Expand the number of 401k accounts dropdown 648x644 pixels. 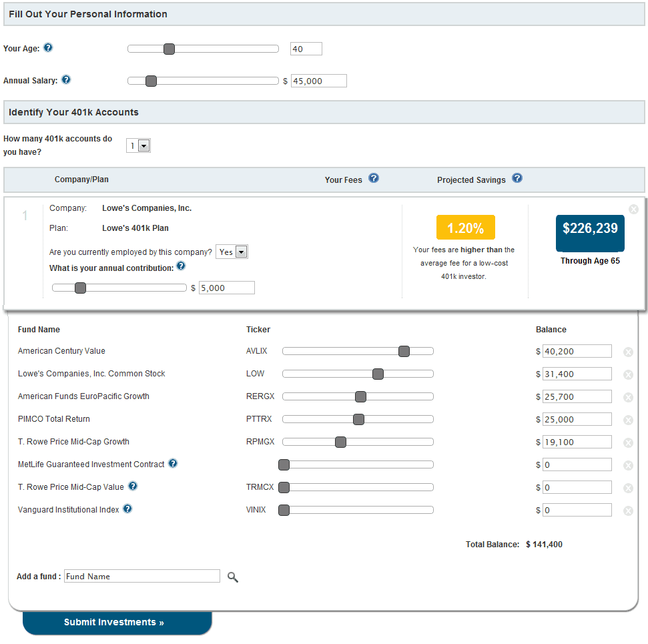coord(143,145)
